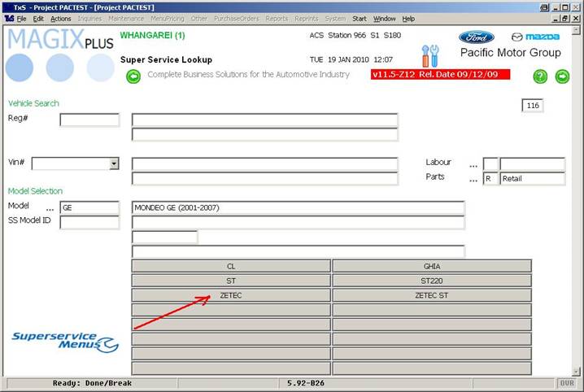
Task: Click the Superservice Menus logo
Action: (x=65, y=342)
